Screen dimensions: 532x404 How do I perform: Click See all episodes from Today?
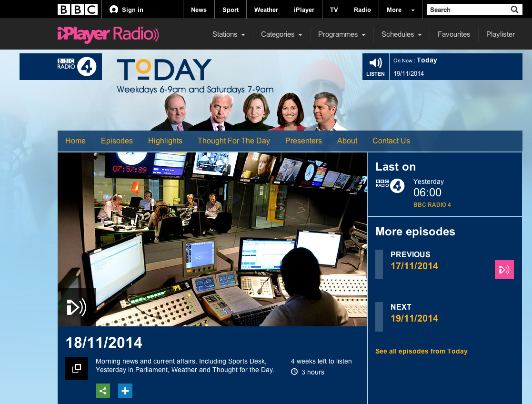pos(422,352)
